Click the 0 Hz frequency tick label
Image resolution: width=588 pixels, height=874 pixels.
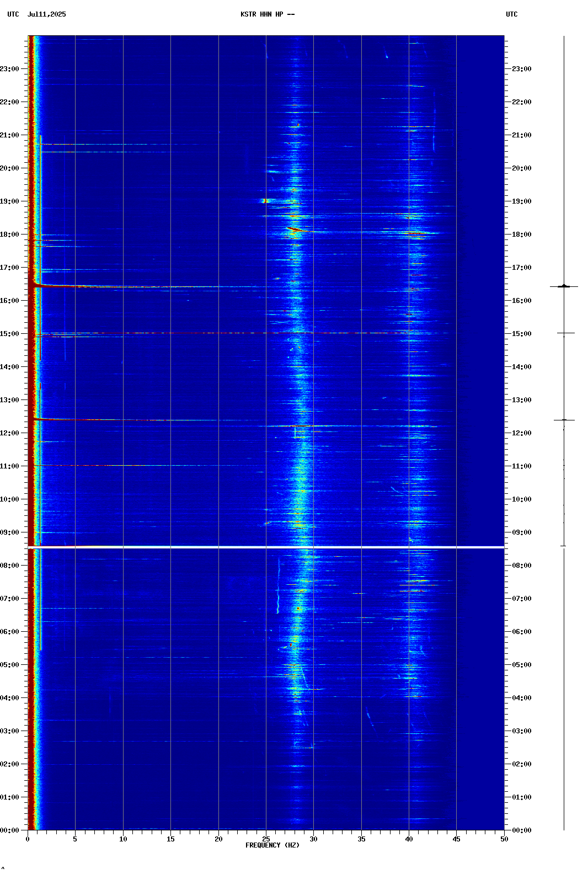tap(28, 839)
